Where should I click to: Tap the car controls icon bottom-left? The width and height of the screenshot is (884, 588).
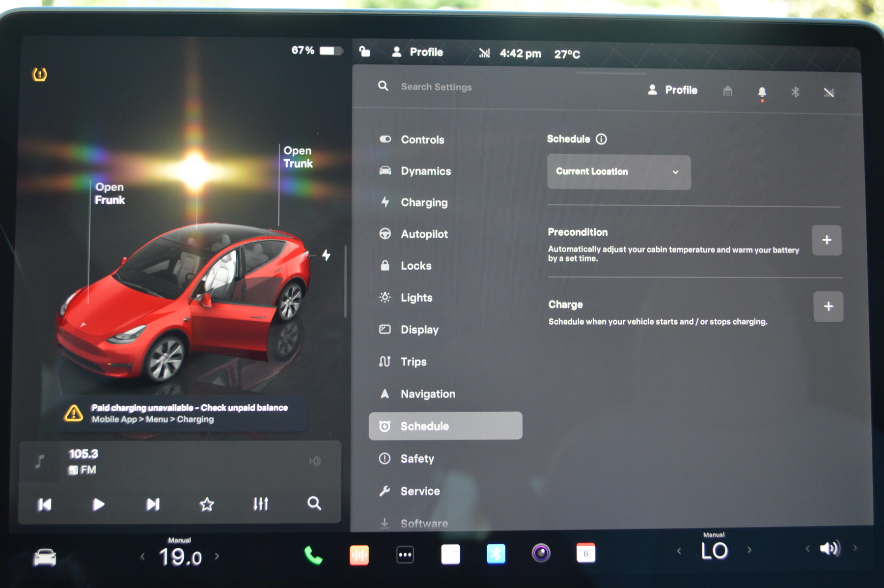(x=45, y=558)
